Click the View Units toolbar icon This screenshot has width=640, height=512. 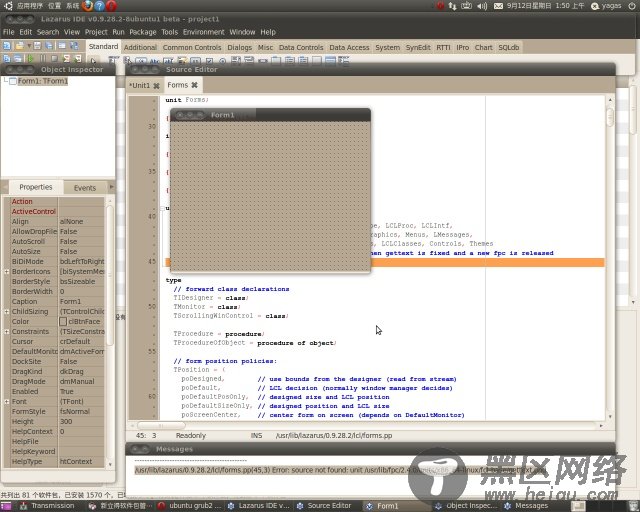click(x=7, y=59)
